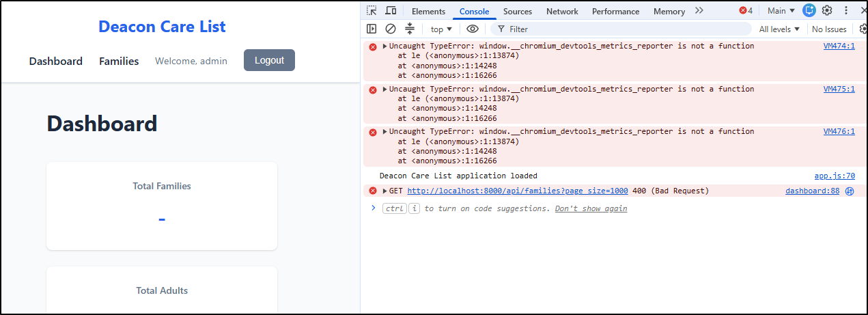Open console settings gear at the toolbar's end
This screenshot has width=868, height=315.
coord(863,29)
